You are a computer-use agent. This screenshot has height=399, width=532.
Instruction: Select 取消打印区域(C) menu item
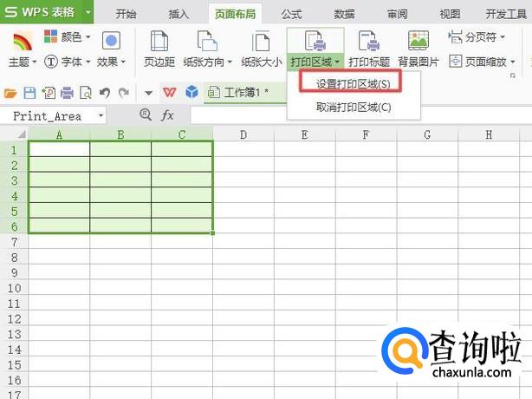coord(352,107)
